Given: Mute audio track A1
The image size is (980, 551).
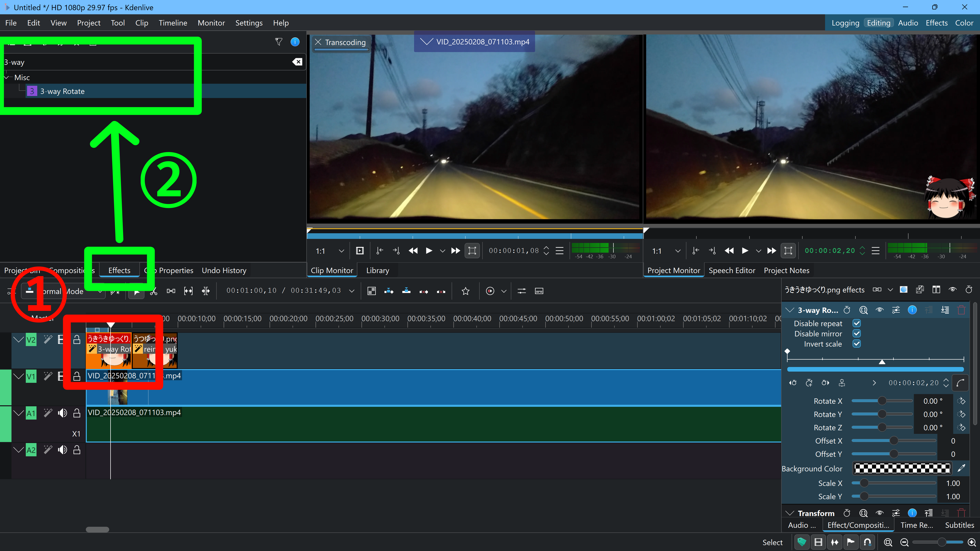Looking at the screenshot, I should pos(62,413).
